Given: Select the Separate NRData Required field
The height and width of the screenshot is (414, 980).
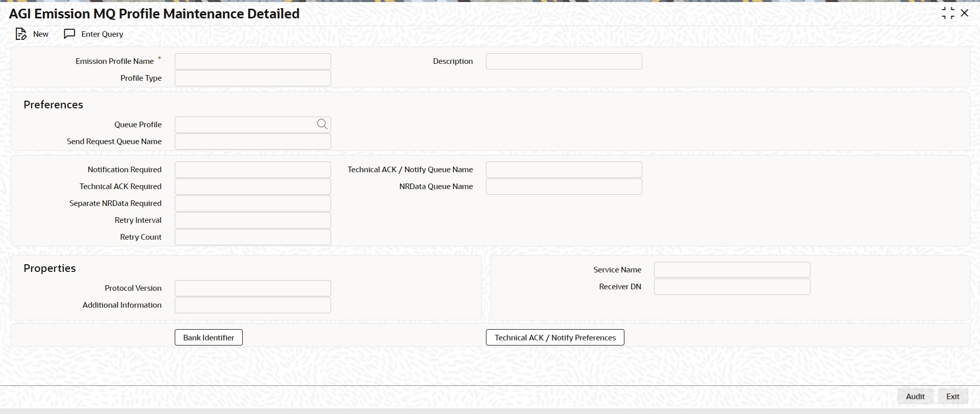Looking at the screenshot, I should pos(253,203).
